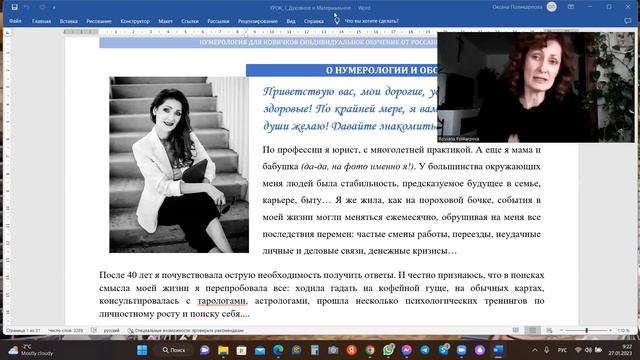Viewport: 640px width, 360px height.
Task: Click the comments icon at ribbon right
Action: 628,21
